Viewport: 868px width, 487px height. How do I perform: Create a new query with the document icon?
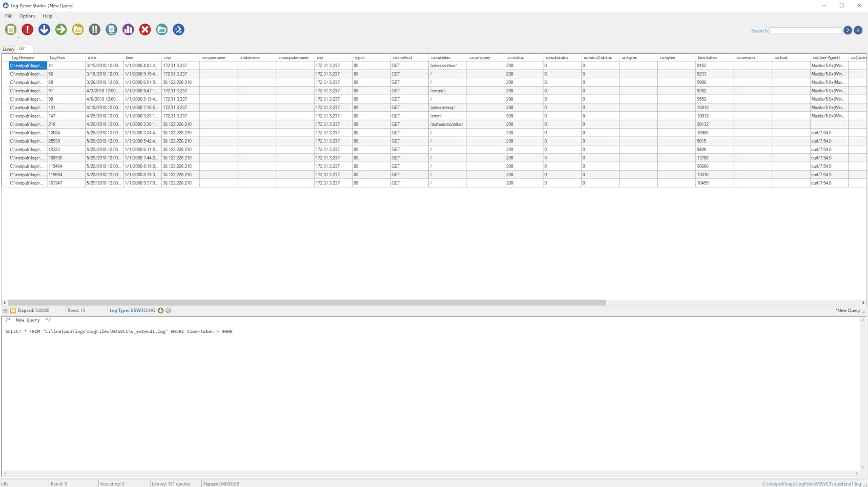11,30
